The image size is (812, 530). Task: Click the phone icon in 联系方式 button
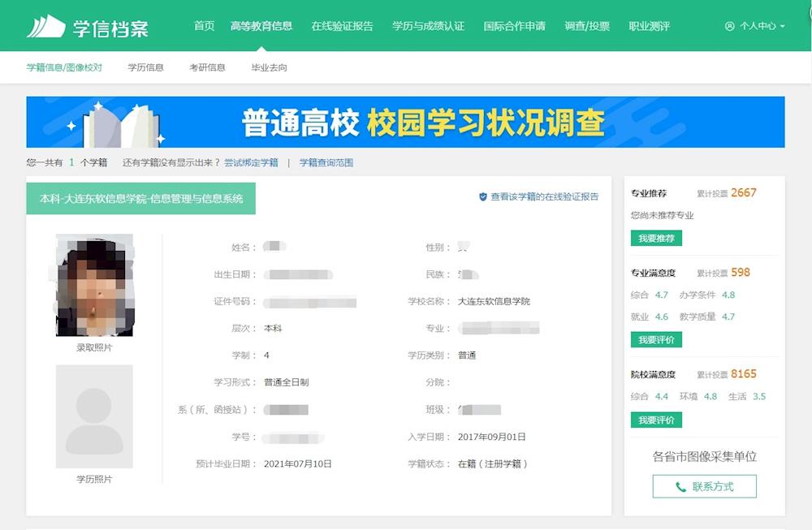point(680,487)
